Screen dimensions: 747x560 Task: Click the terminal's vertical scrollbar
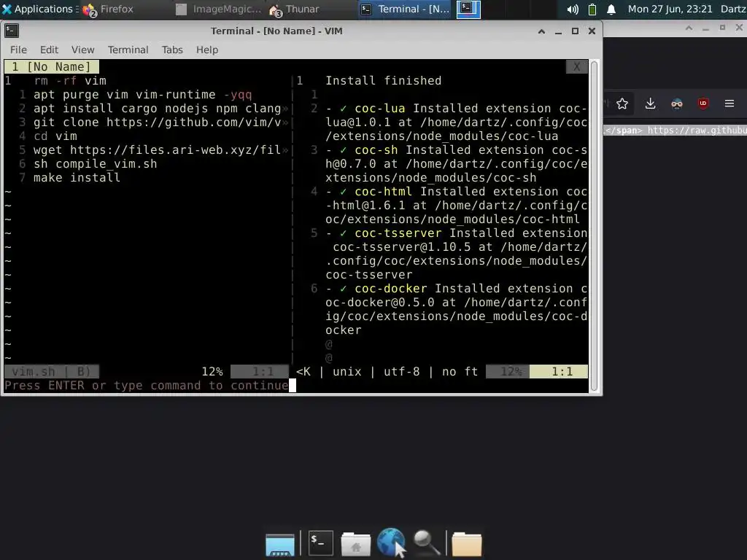coord(594,226)
